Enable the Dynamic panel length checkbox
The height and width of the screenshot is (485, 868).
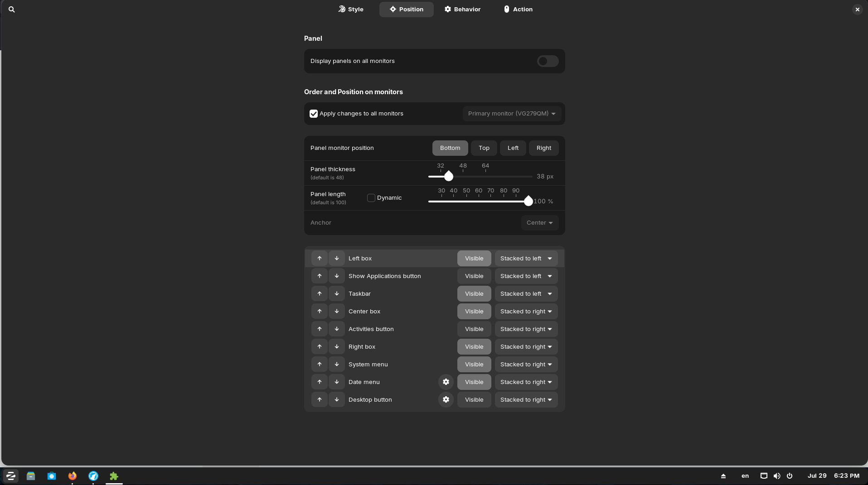[371, 198]
